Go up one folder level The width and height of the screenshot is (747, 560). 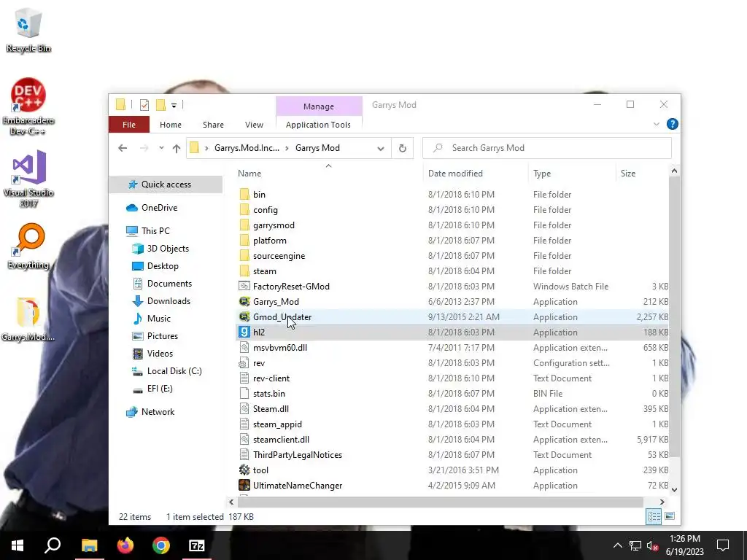(177, 148)
